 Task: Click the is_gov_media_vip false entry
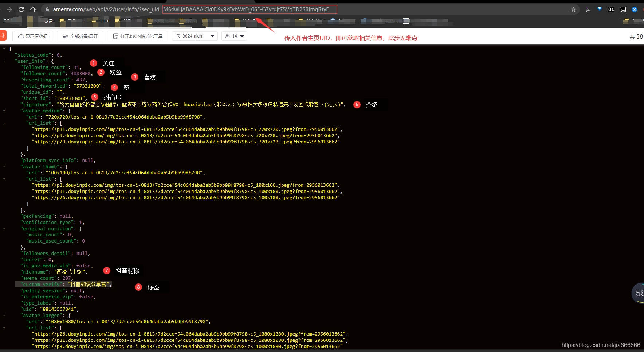(x=56, y=266)
